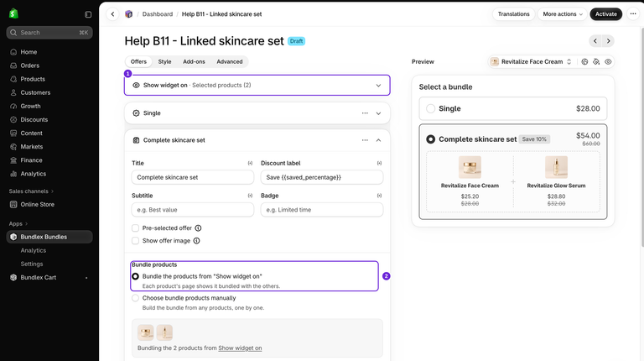The image size is (644, 361).
Task: Click the preview globe icon
Action: 584,61
